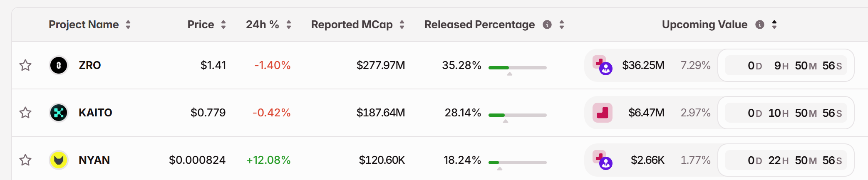This screenshot has width=868, height=180.
Task: Click the Upcoming Value info icon
Action: pyautogui.click(x=760, y=25)
